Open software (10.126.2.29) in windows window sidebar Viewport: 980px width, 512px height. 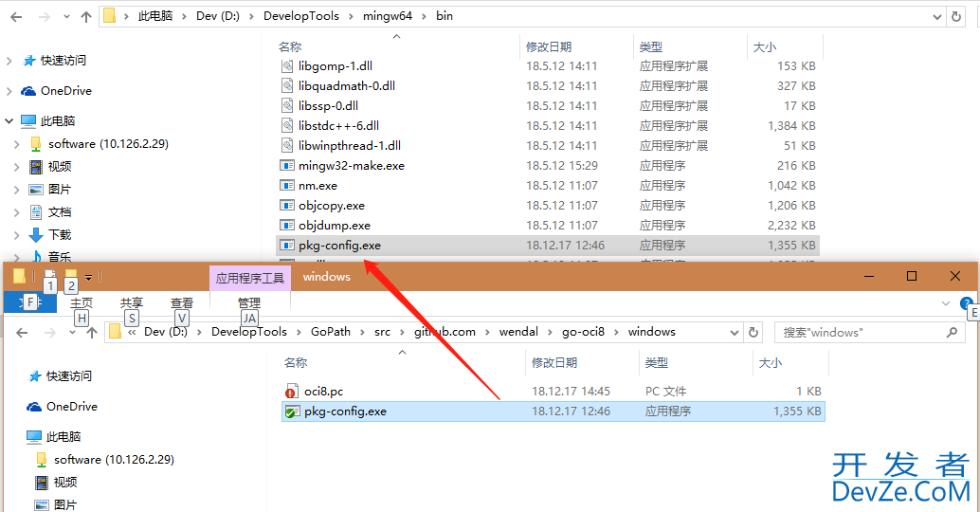(x=104, y=460)
